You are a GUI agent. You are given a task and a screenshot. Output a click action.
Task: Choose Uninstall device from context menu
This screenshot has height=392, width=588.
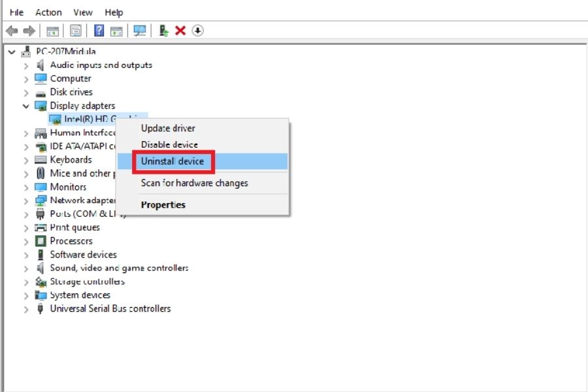172,161
